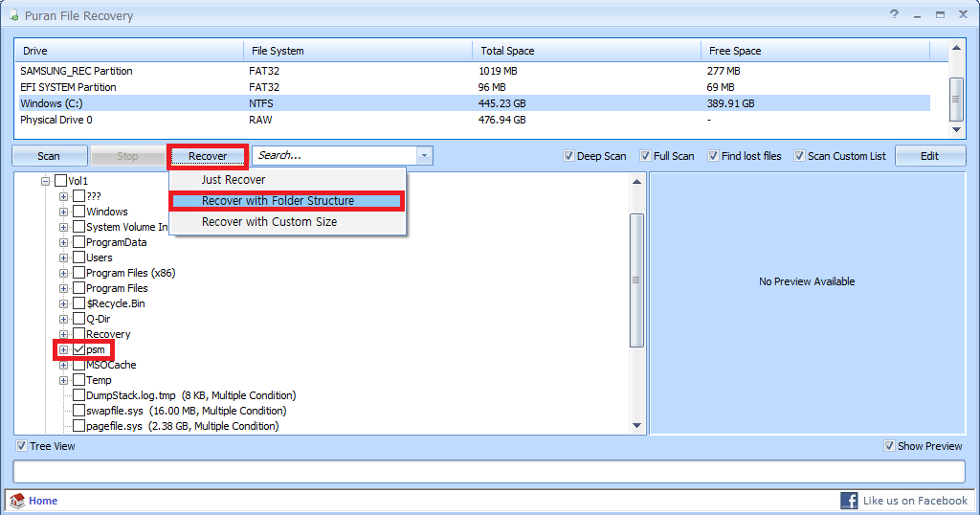This screenshot has width=980, height=515.
Task: Click in the Search input field
Action: [335, 156]
